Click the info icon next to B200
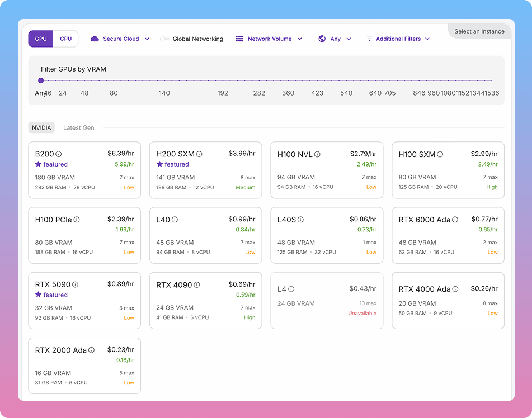The height and width of the screenshot is (418, 532). (59, 154)
